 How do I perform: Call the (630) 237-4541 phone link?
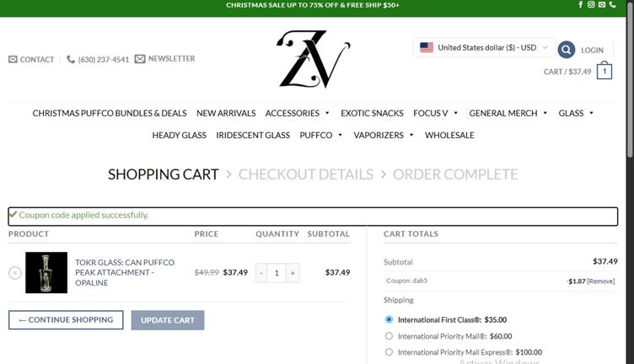click(104, 59)
